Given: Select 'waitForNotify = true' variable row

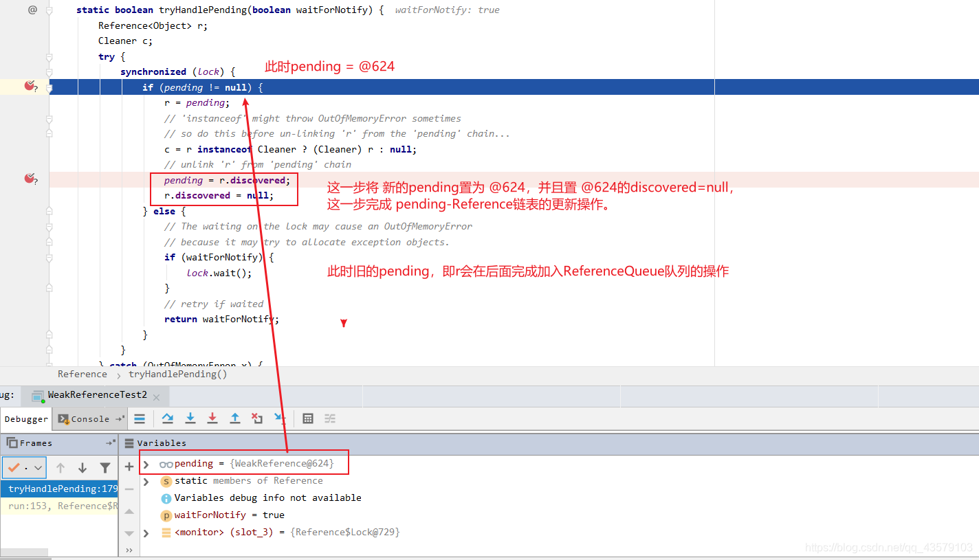Looking at the screenshot, I should click(229, 515).
